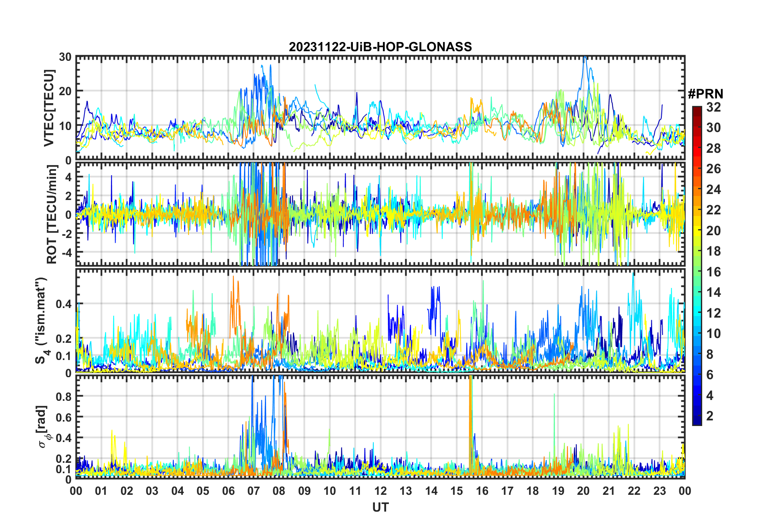
Task: Click inside the σφ scintillation plot panel
Action: tap(380, 427)
